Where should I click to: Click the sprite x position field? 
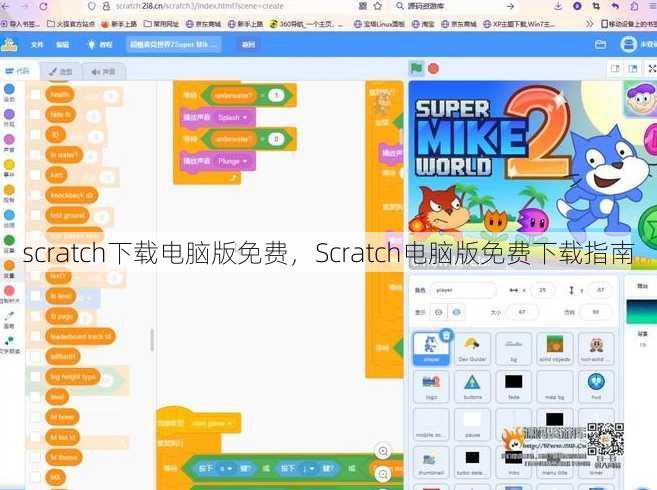(542, 290)
